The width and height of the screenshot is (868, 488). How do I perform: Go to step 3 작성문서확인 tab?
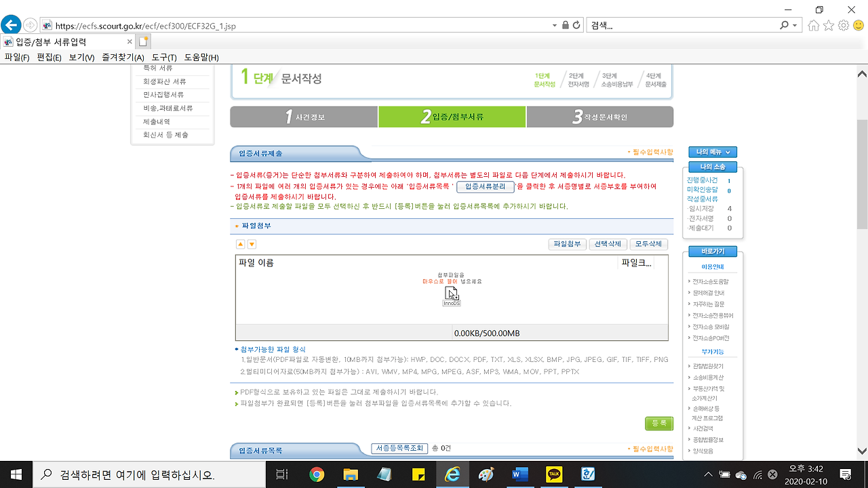tap(600, 117)
